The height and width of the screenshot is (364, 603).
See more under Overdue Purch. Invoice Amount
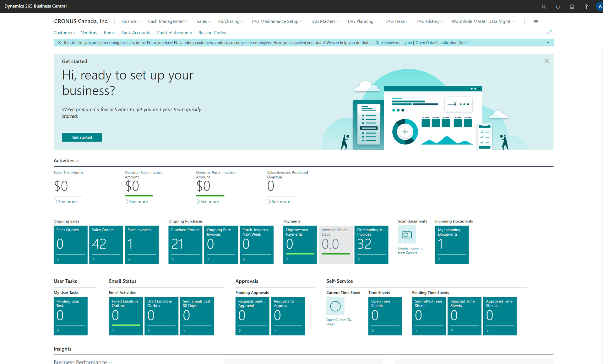click(x=208, y=201)
